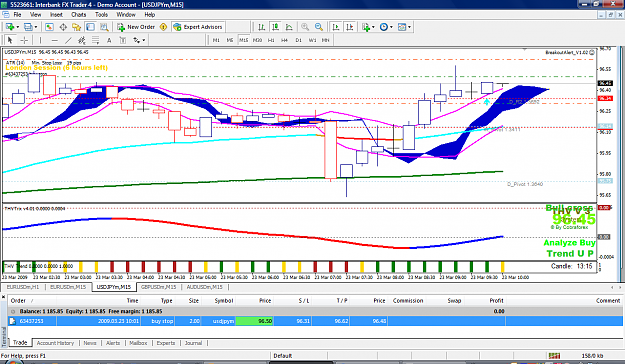Select the Text Label tool
This screenshot has width=625, height=364.
click(123, 40)
